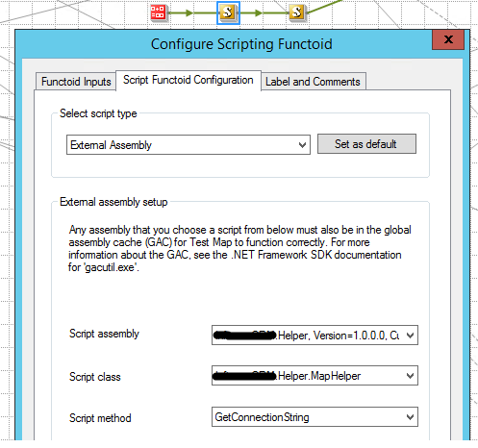Open the External Assembly script type dropdown
This screenshot has width=478, height=448.
pyautogui.click(x=189, y=145)
